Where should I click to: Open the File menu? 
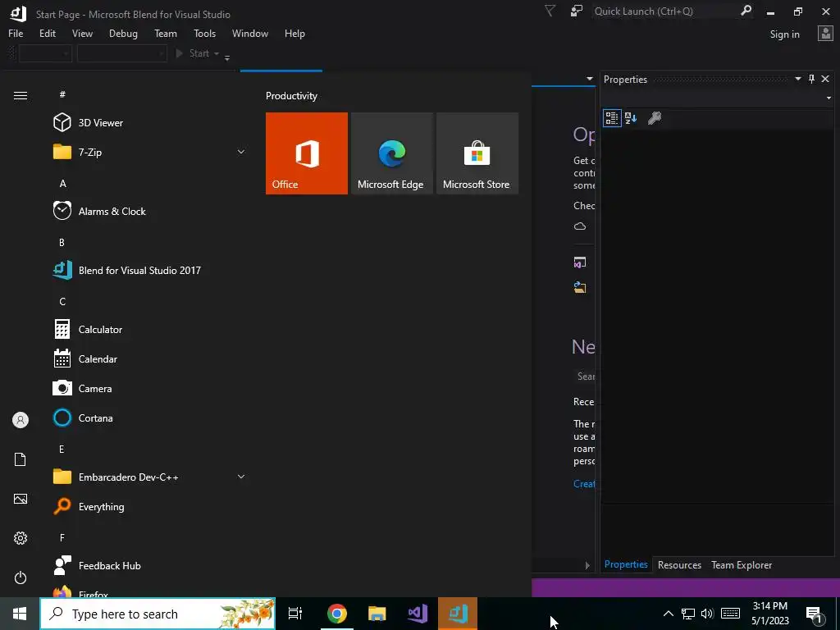[16, 33]
